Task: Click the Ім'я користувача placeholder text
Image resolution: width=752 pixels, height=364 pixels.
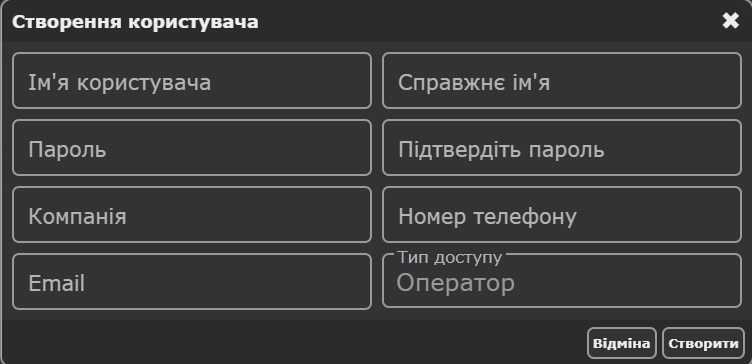Action: point(119,82)
